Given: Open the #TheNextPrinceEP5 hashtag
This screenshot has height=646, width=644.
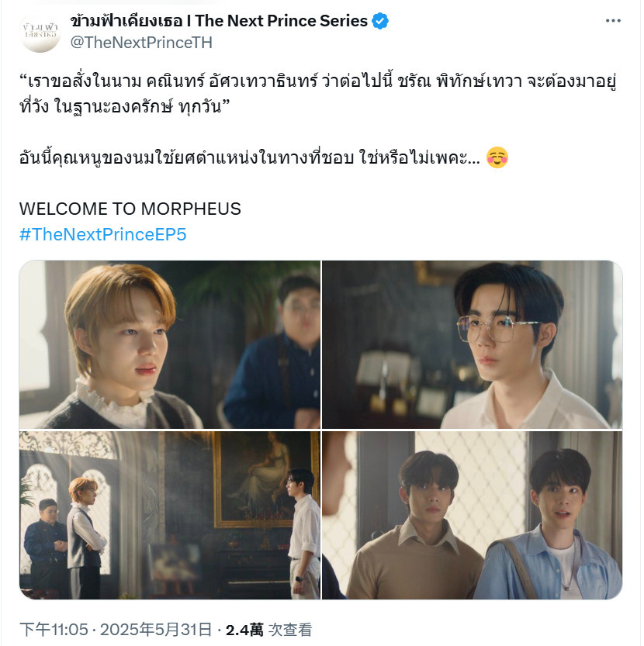Looking at the screenshot, I should pos(102,234).
